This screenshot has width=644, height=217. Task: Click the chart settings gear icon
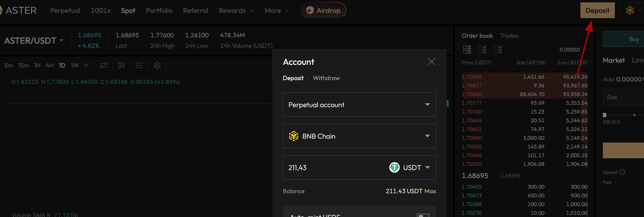(x=157, y=65)
